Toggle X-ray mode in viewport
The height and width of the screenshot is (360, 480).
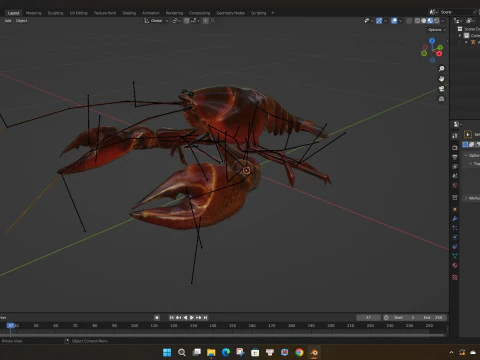[409, 21]
